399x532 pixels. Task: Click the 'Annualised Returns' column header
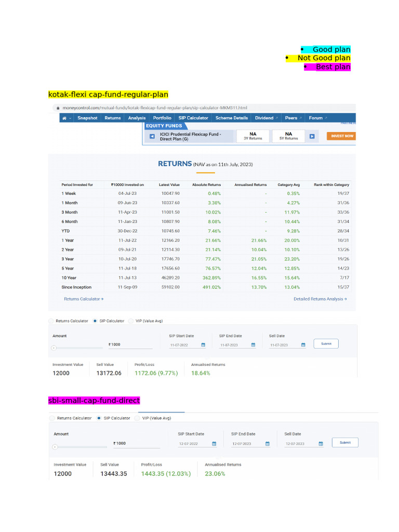click(250, 185)
